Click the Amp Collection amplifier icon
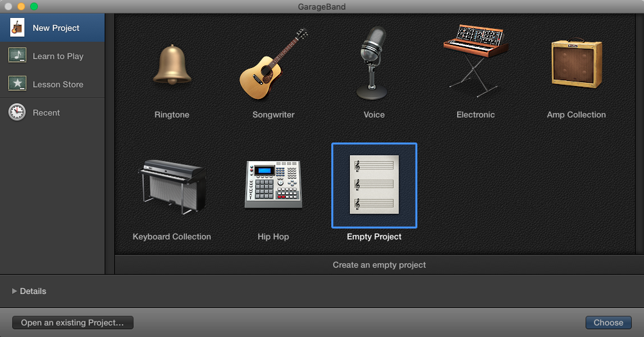The image size is (644, 337). (x=576, y=63)
